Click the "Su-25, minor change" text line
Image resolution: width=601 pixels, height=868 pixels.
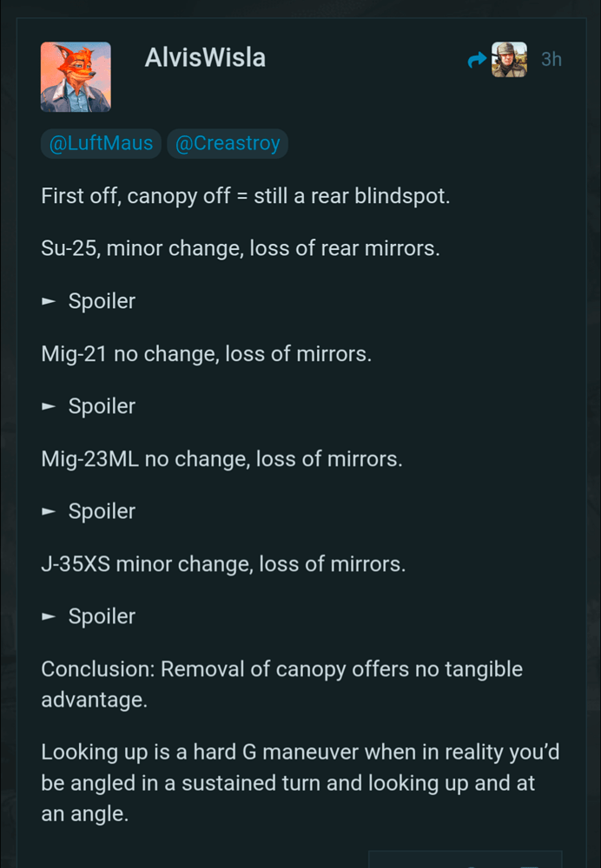[241, 249]
